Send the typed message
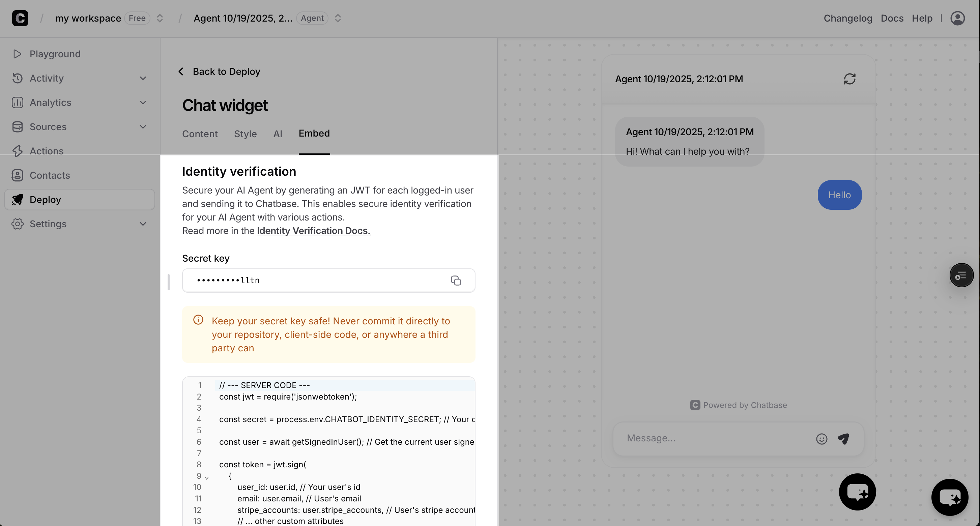The width and height of the screenshot is (980, 526). coord(844,439)
